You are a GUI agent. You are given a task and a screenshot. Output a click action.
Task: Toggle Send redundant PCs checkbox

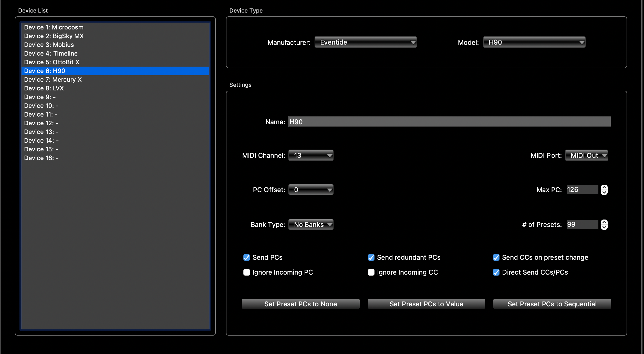tap(371, 257)
